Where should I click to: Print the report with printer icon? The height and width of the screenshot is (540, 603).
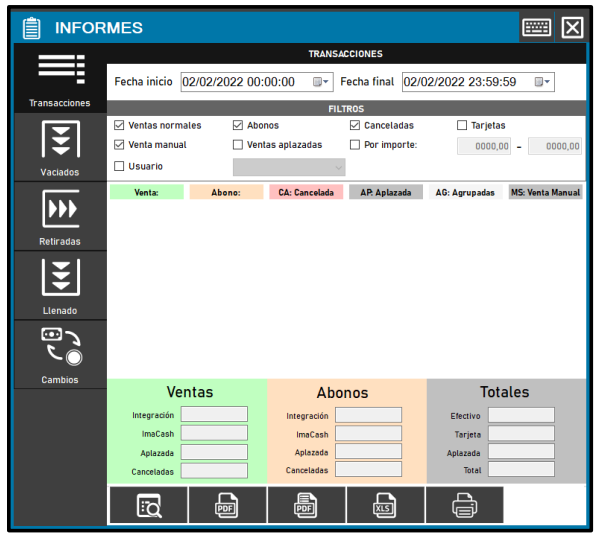(464, 506)
